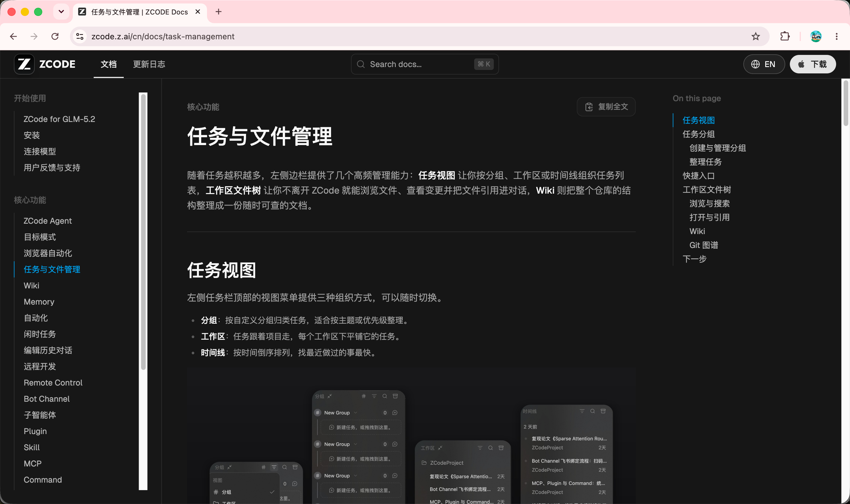The width and height of the screenshot is (850, 504).
Task: Reload the current page
Action: point(55,36)
